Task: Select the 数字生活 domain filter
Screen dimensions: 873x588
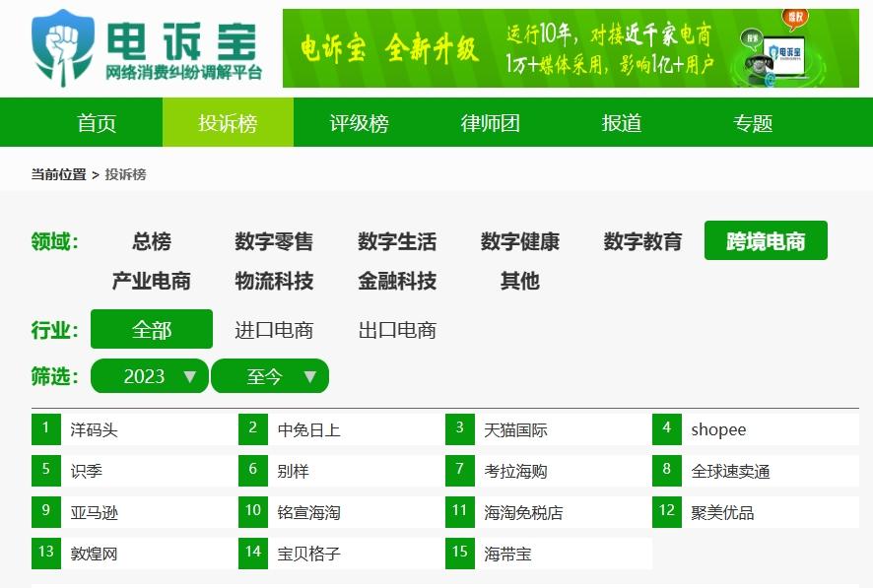Action: [397, 241]
